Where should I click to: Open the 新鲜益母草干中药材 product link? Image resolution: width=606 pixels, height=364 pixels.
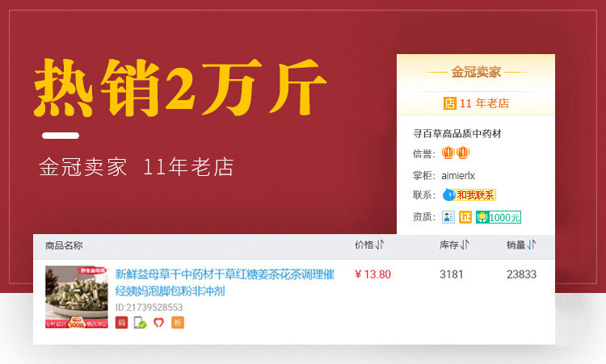tap(225, 282)
